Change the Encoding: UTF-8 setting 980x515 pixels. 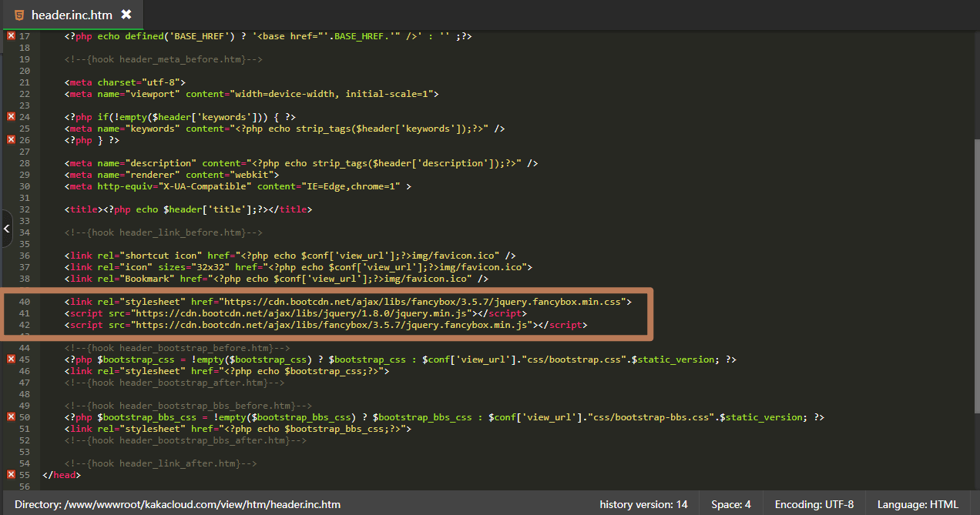pos(814,504)
